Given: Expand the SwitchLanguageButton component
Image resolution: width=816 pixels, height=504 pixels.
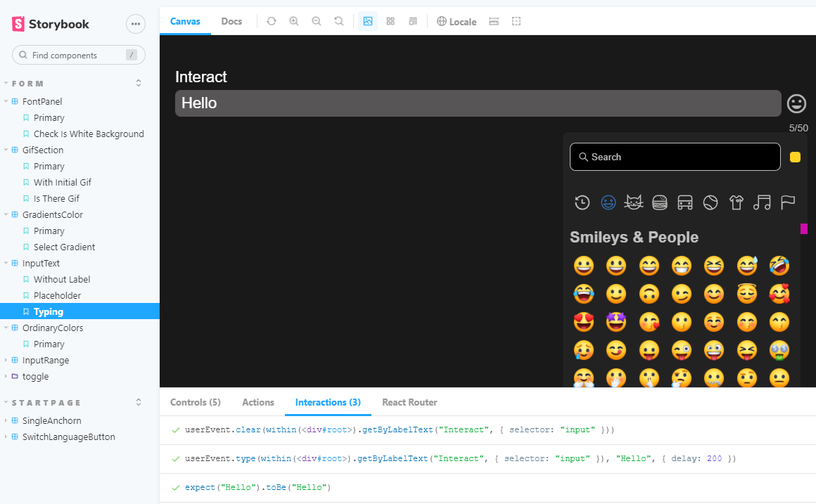Looking at the screenshot, I should click(x=69, y=437).
